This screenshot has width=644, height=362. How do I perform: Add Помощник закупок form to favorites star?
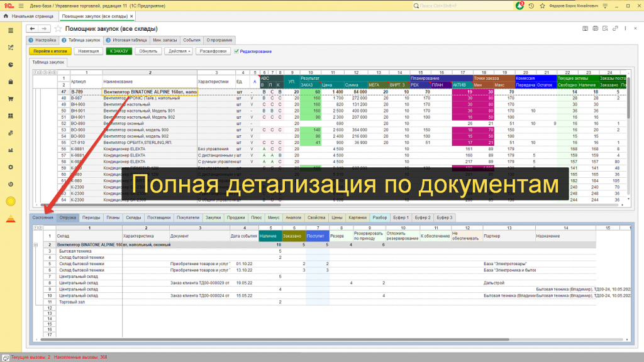pyautogui.click(x=58, y=29)
